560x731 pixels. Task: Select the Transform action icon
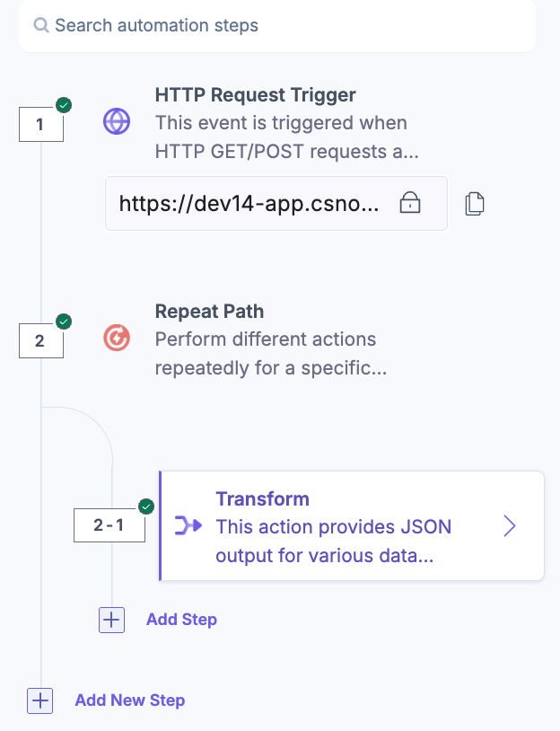click(188, 527)
